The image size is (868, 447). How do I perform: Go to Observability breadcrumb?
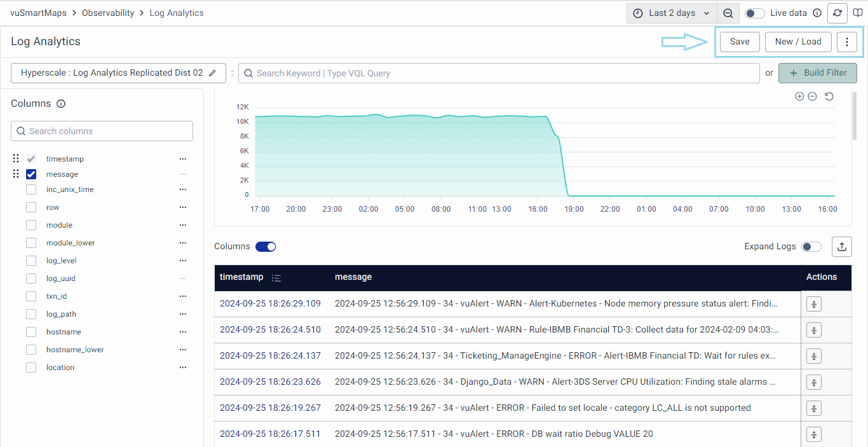point(108,13)
